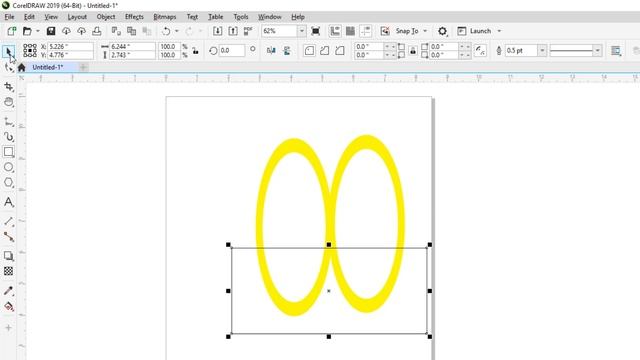
Task: Enable Chamfered corner style
Action: pyautogui.click(x=340, y=51)
